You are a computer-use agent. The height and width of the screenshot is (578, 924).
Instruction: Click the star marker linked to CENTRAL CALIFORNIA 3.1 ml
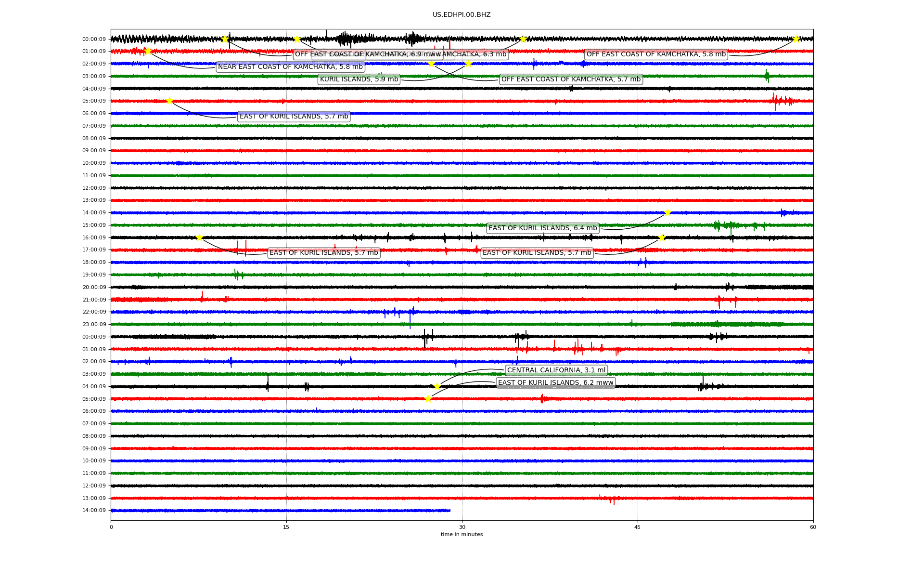point(437,386)
